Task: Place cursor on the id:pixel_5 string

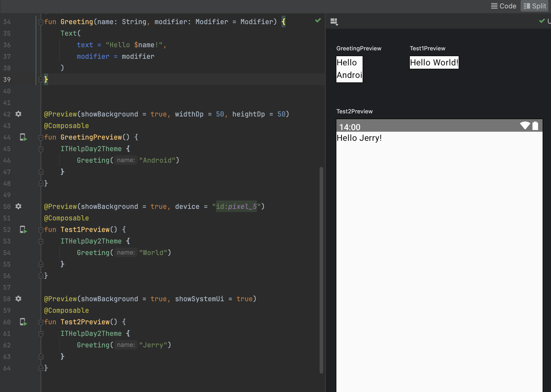Action: pos(236,206)
